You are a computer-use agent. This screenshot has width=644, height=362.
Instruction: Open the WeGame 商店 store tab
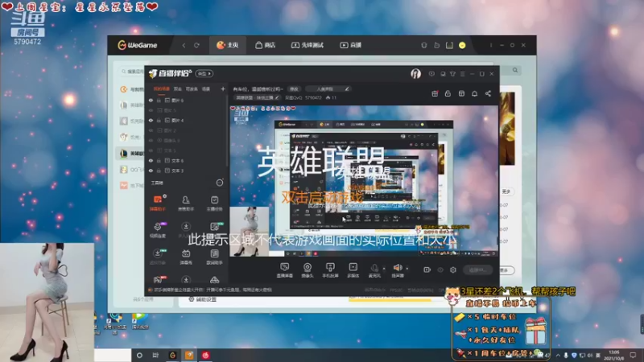point(266,45)
